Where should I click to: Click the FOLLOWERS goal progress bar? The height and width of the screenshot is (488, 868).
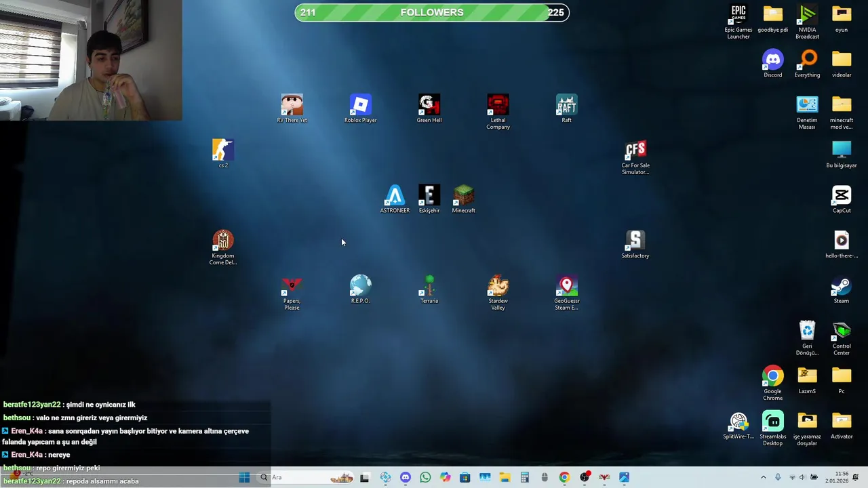[x=432, y=12]
